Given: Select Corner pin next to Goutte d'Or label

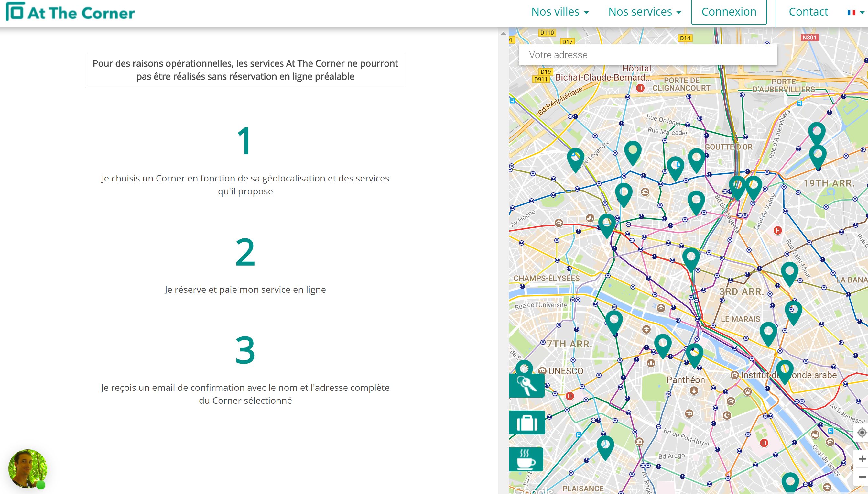Looking at the screenshot, I should click(x=696, y=160).
